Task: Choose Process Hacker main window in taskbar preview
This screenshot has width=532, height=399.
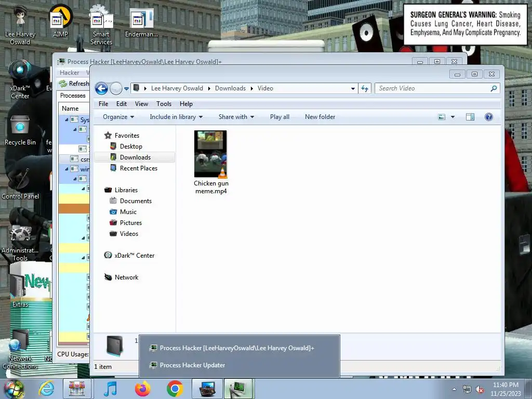Action: click(239, 348)
